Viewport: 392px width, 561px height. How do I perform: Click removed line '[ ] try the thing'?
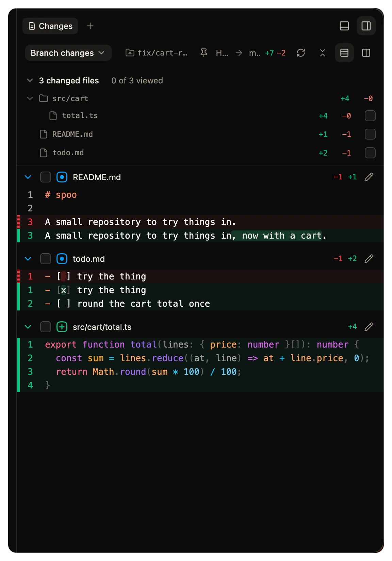pos(200,276)
